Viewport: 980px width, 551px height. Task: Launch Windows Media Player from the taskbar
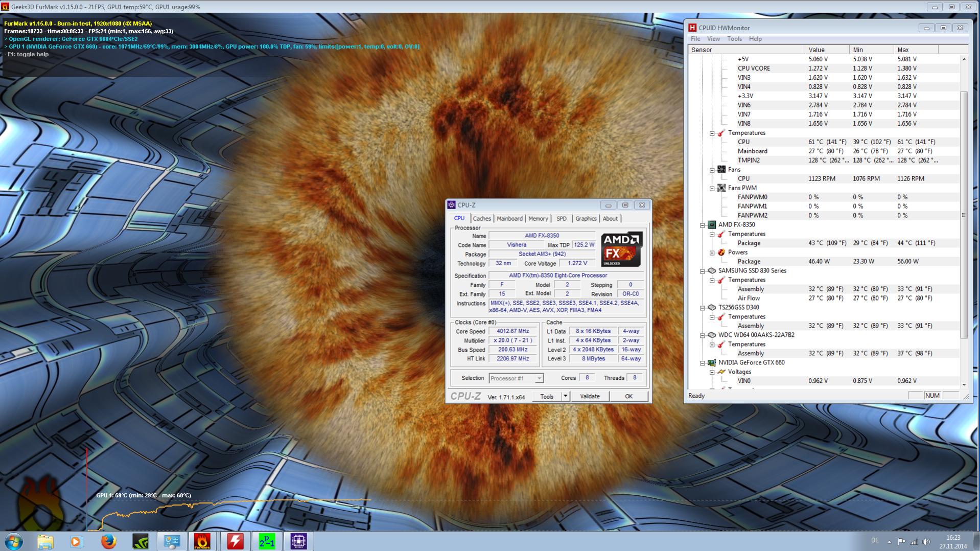click(x=77, y=541)
